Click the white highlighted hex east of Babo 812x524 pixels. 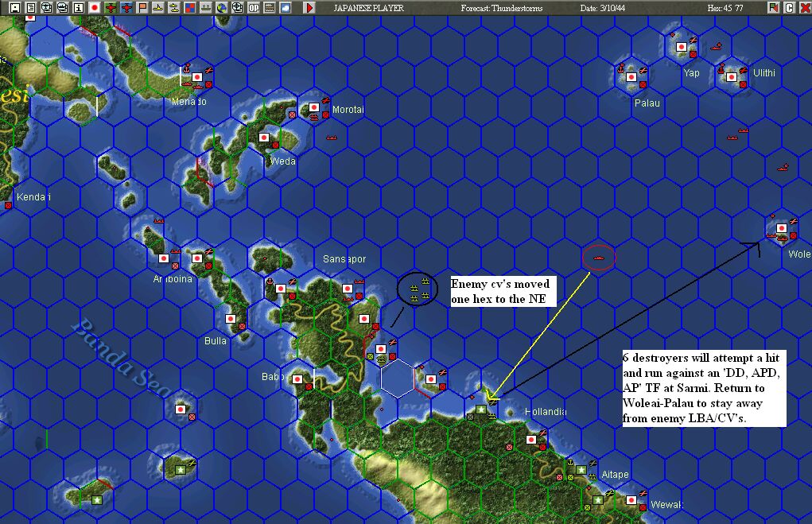(398, 379)
